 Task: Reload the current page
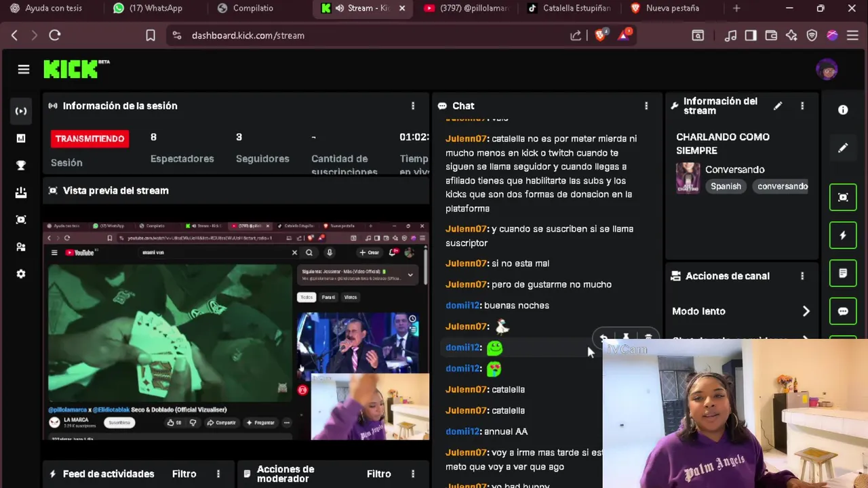click(x=55, y=35)
